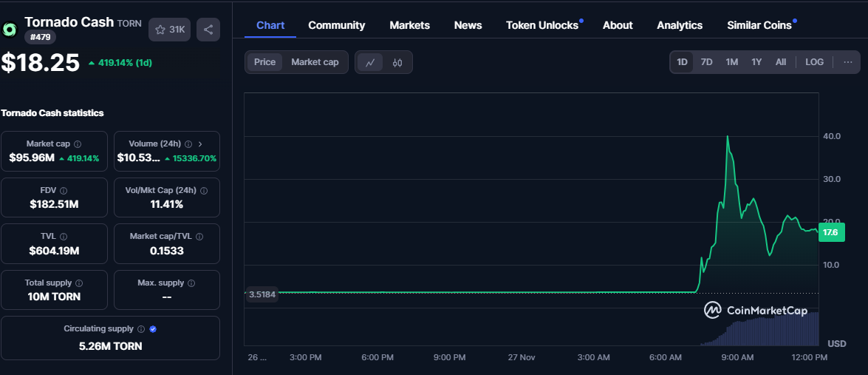The image size is (868, 375).
Task: Open the three-dot more options menu
Action: pos(847,62)
